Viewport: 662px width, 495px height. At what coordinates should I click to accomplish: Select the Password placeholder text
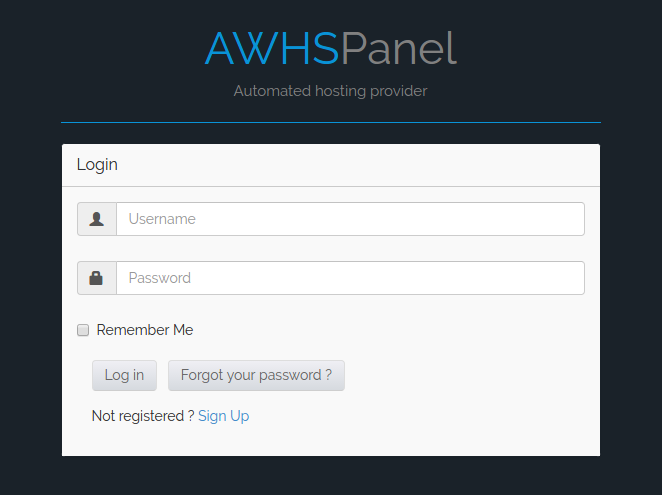160,278
